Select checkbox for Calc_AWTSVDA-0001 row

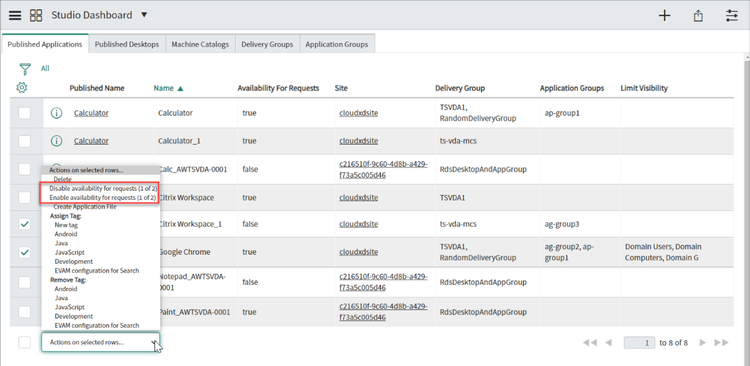tap(24, 169)
